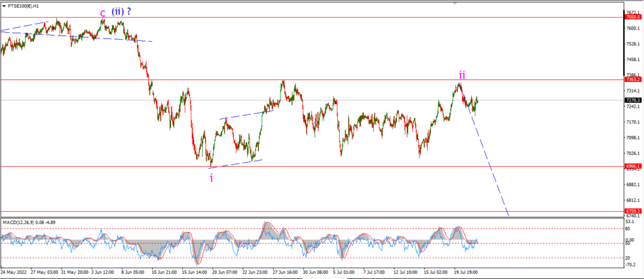Click the red 7650.5 price tag

[631, 17]
